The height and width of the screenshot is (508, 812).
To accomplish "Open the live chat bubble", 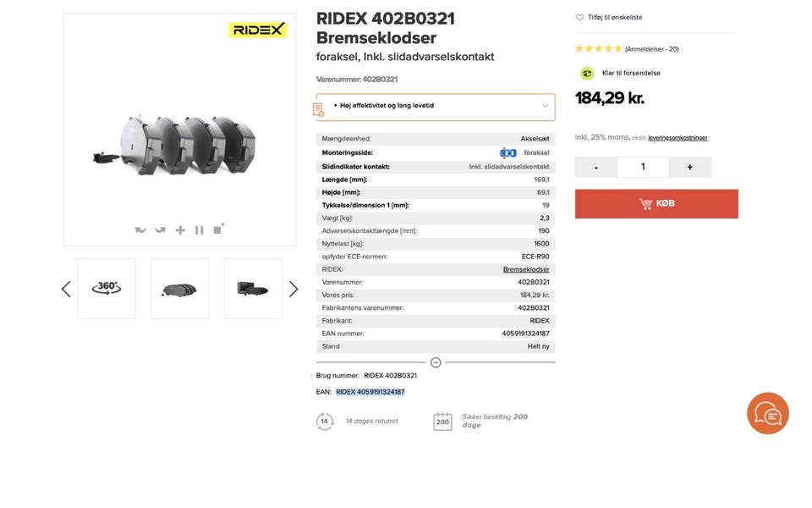I will [x=767, y=413].
